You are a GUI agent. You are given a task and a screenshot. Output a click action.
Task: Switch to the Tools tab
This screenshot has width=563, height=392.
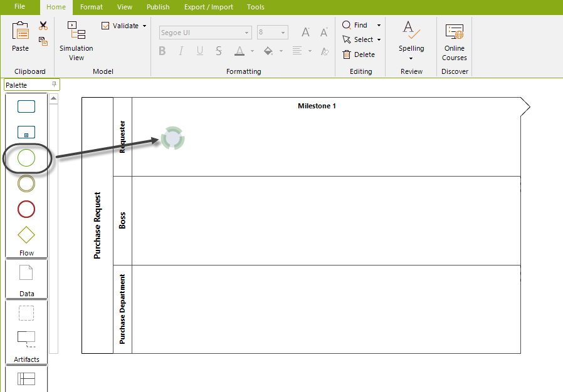click(x=256, y=7)
